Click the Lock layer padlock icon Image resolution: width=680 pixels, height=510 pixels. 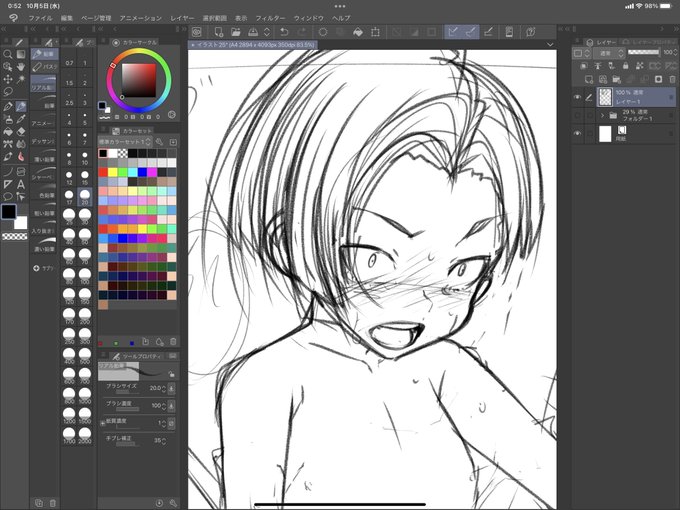point(625,65)
